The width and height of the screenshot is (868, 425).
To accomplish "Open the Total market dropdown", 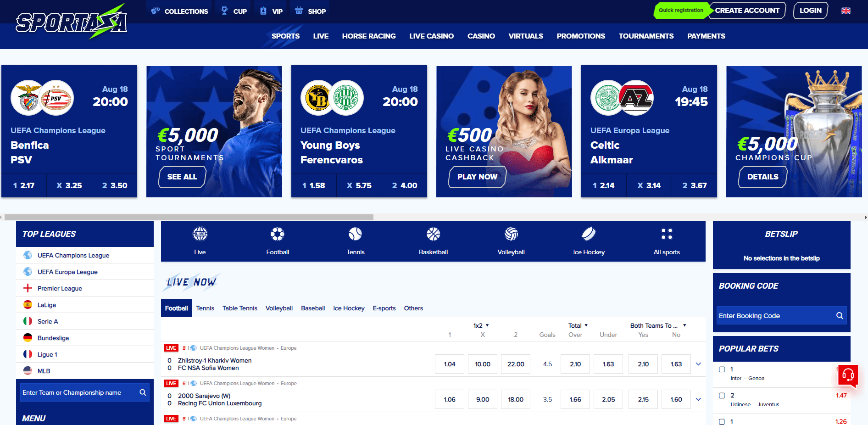I will [x=578, y=325].
